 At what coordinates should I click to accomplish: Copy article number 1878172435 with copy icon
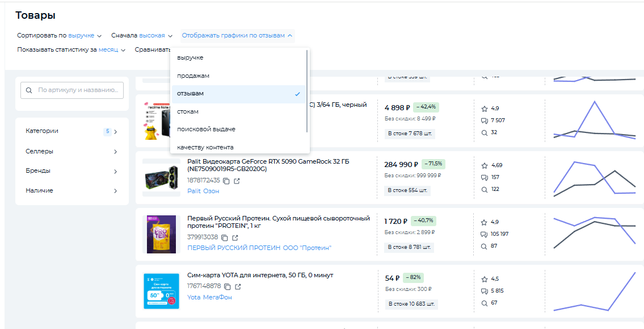[x=226, y=181]
